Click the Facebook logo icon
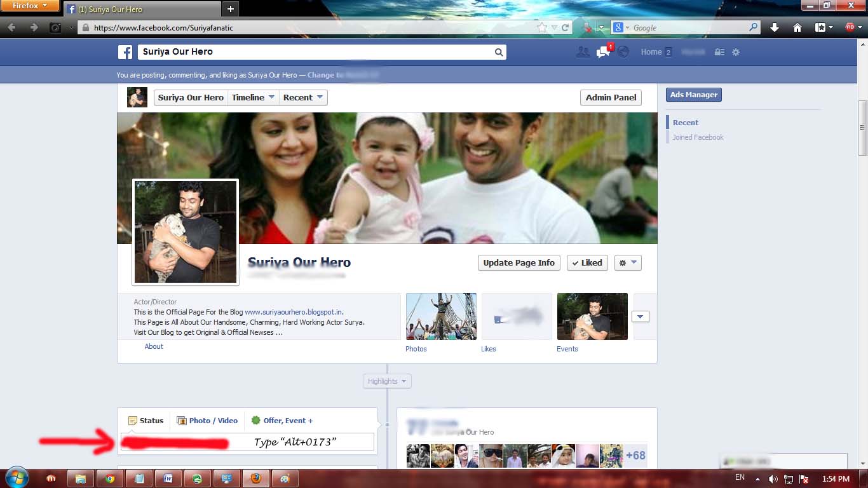This screenshot has width=868, height=488. 125,52
